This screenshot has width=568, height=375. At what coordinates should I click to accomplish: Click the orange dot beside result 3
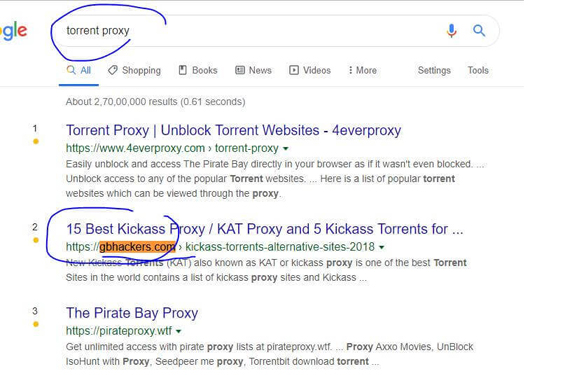pos(36,324)
